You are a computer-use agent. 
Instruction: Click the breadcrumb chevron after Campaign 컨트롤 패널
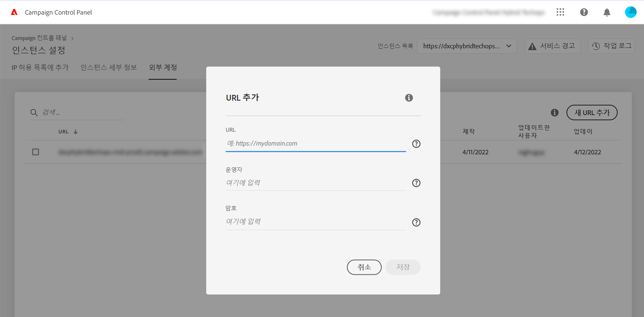(x=72, y=38)
